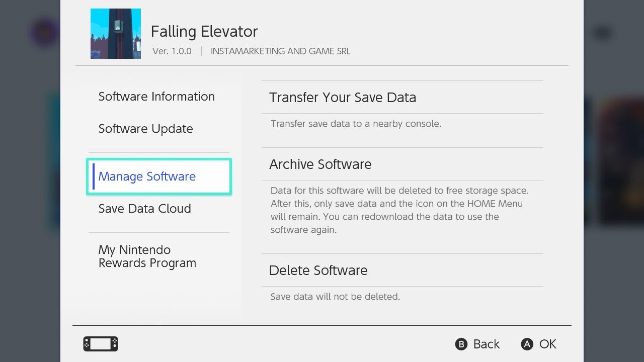This screenshot has height=362, width=644.
Task: Click the dimmed icon at top right
Action: tap(602, 32)
